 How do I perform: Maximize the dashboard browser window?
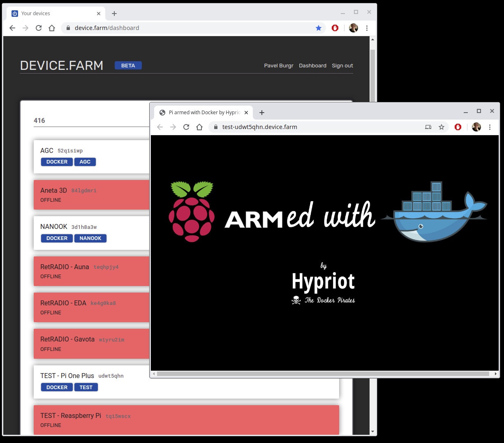pos(356,12)
